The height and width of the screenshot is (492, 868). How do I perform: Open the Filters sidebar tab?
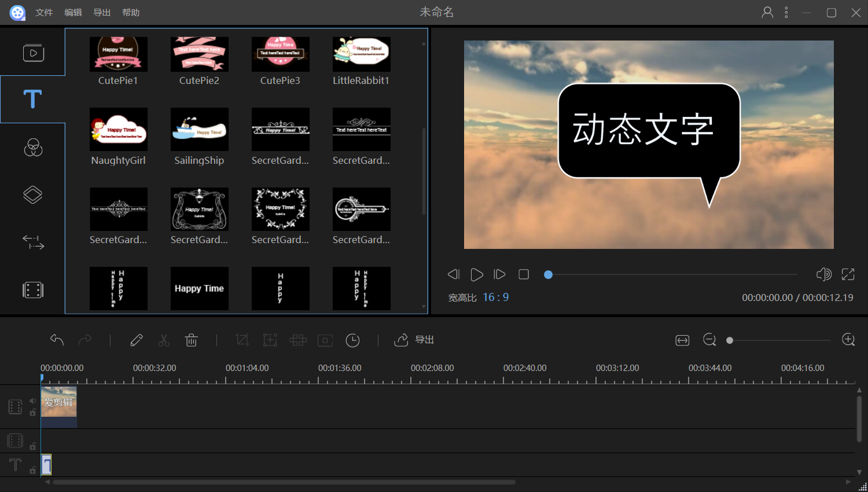pos(33,147)
